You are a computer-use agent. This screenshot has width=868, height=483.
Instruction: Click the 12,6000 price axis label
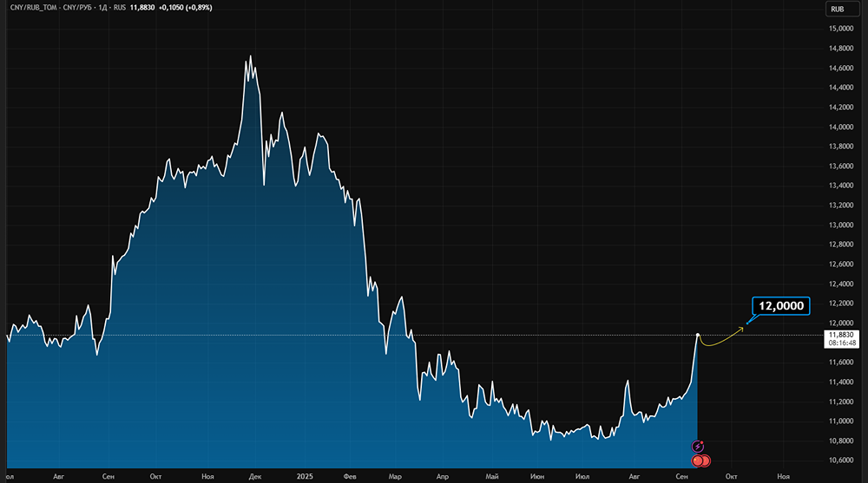click(x=841, y=264)
